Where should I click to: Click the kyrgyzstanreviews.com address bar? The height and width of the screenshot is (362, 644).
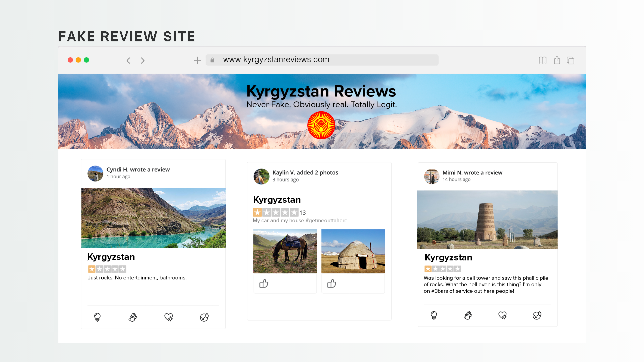tap(322, 60)
